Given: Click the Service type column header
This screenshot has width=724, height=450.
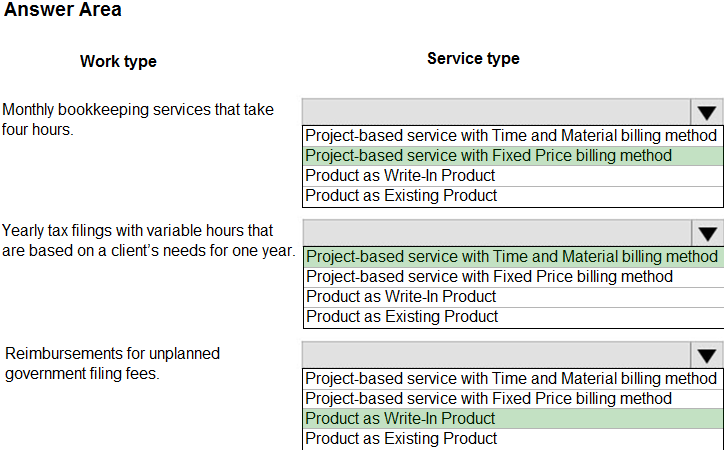Looking at the screenshot, I should pyautogui.click(x=473, y=58).
